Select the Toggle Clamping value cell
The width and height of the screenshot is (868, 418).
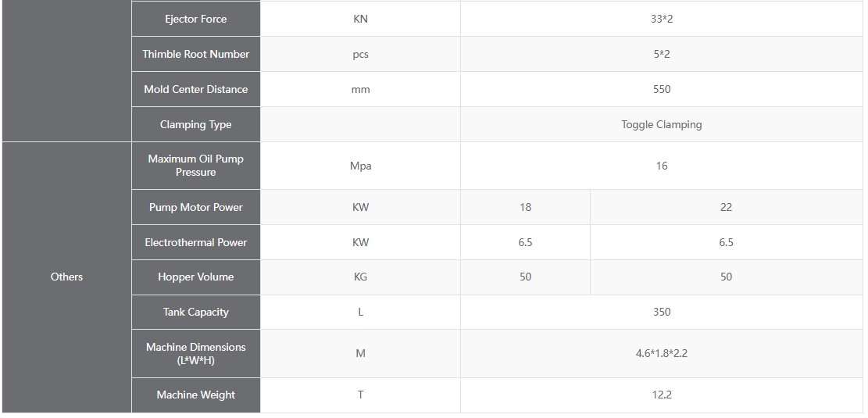pos(661,124)
